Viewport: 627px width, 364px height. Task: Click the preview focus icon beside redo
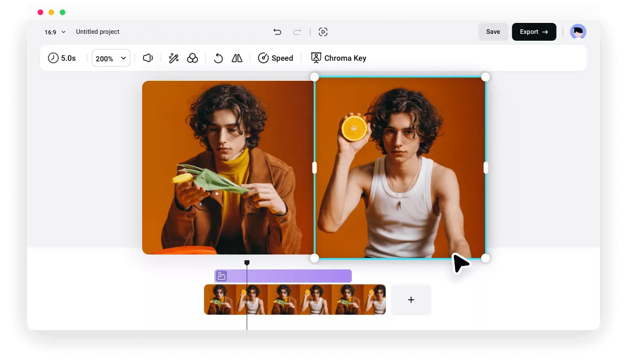323,32
